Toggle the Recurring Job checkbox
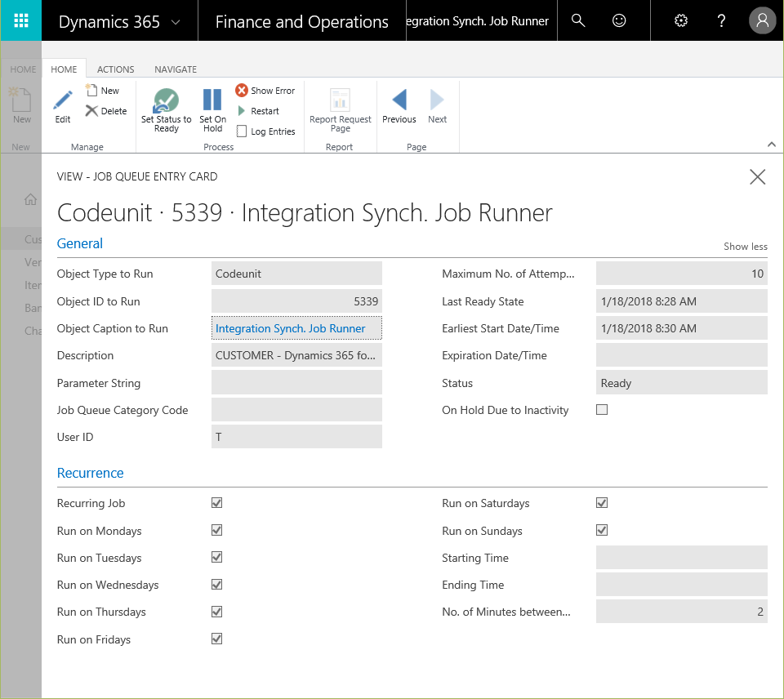The image size is (784, 699). pos(217,503)
